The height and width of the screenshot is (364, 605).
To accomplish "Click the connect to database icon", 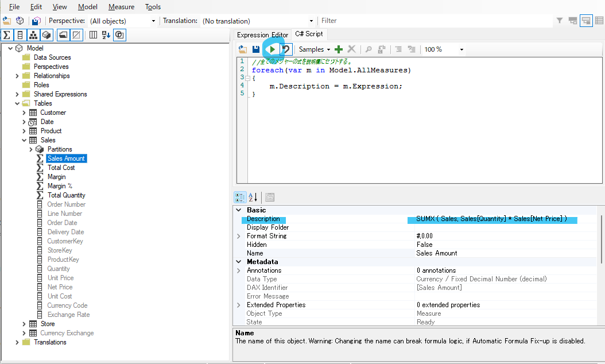I will [x=20, y=21].
